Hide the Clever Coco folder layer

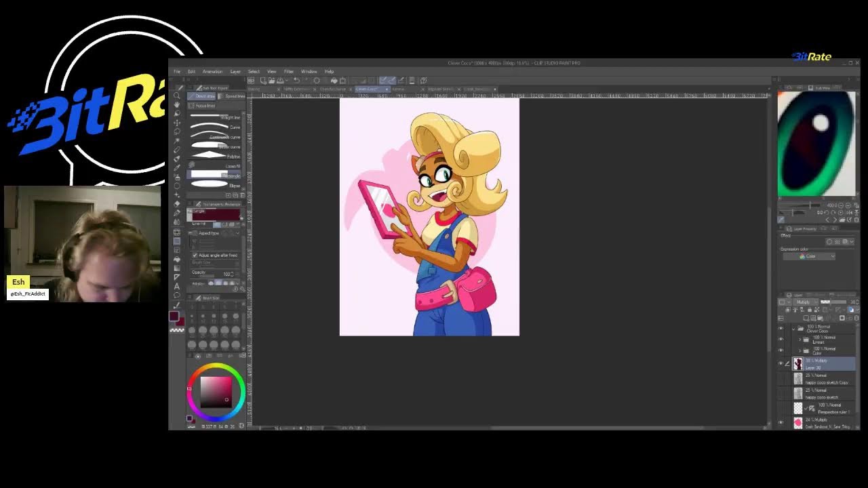click(781, 329)
